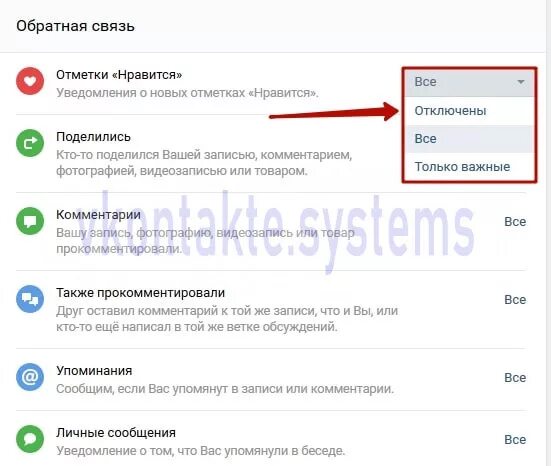551x466 pixels.
Task: Click the green Личные сообщения chat icon
Action: click(30, 439)
